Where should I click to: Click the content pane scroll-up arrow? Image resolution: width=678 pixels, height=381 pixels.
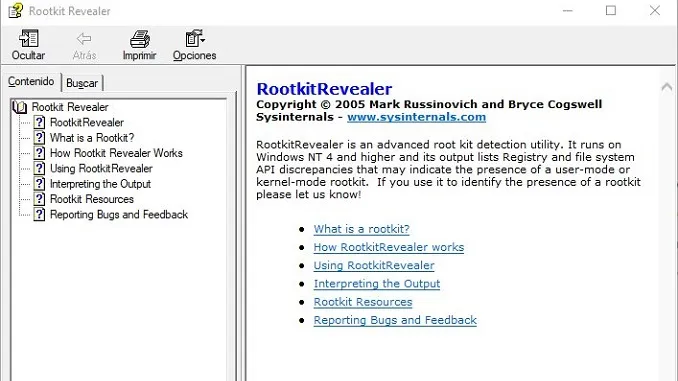tap(666, 87)
